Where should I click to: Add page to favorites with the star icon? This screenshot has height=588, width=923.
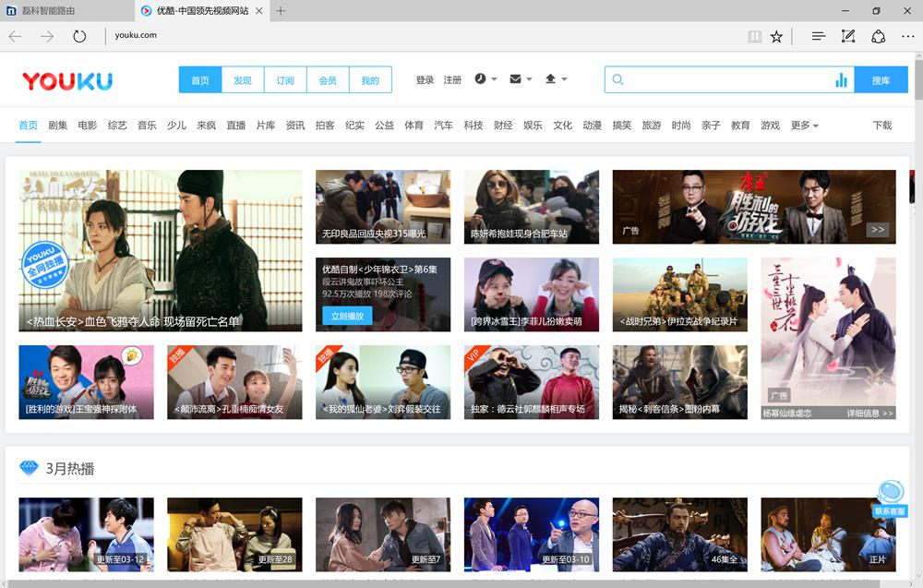(x=777, y=36)
